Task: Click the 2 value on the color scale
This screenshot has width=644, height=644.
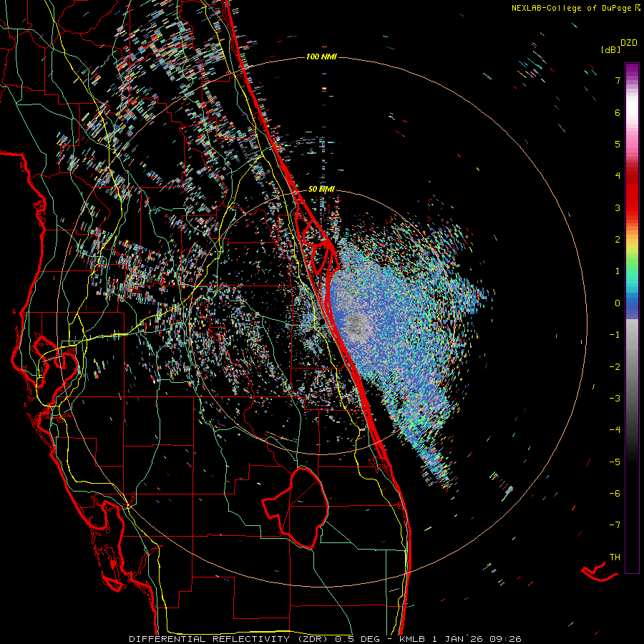Action: click(x=618, y=240)
